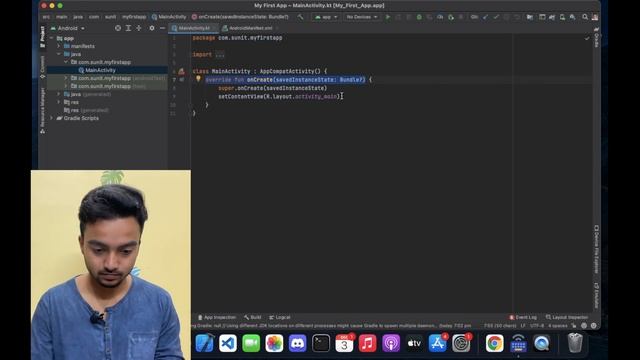
Task: Click MainActivity breadcrumb in navigation bar
Action: (169, 17)
